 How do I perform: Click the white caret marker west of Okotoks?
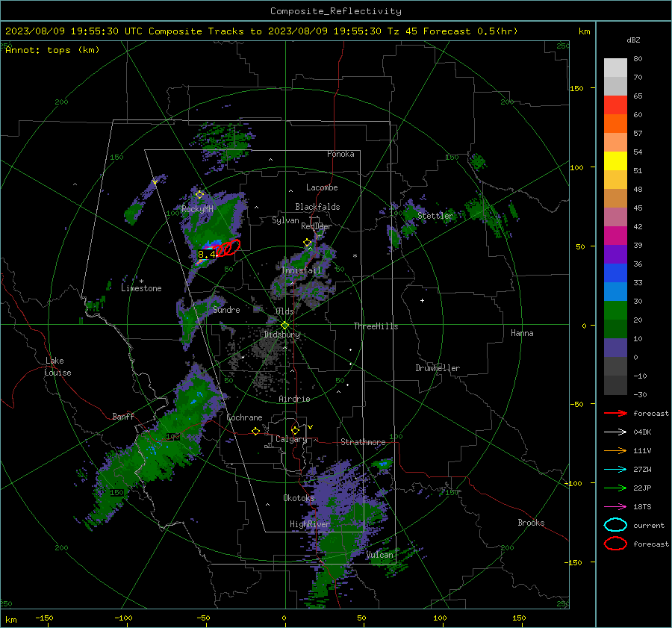pyautogui.click(x=267, y=505)
